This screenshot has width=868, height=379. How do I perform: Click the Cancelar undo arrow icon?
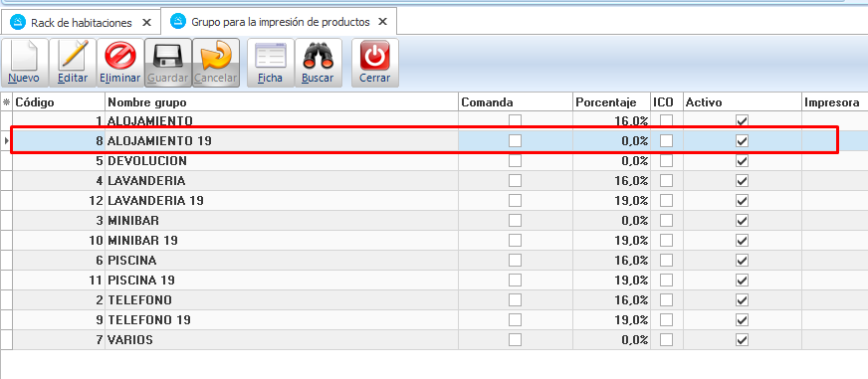click(x=216, y=56)
